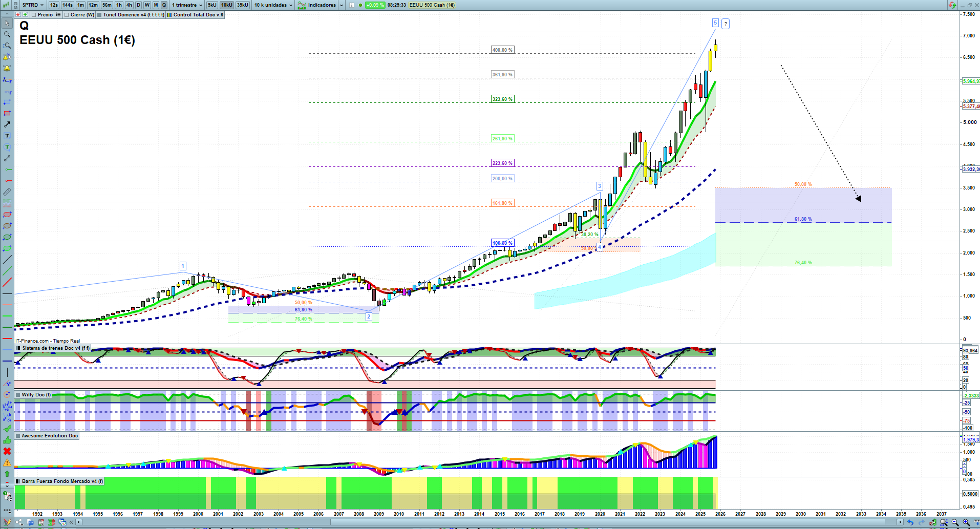Switch timeframe to Q quarterly
This screenshot has height=529, width=980.
[164, 5]
